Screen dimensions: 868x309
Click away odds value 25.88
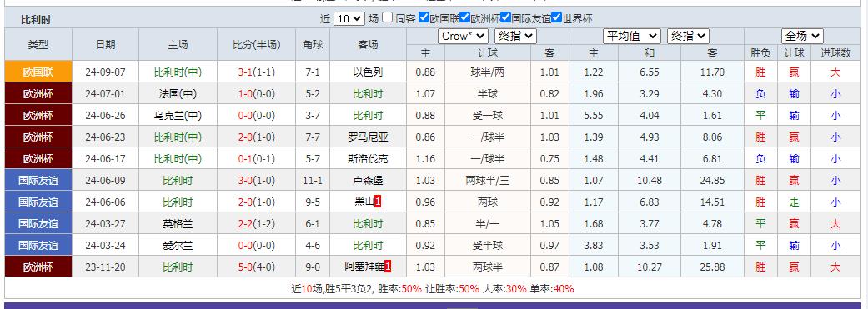pos(712,267)
